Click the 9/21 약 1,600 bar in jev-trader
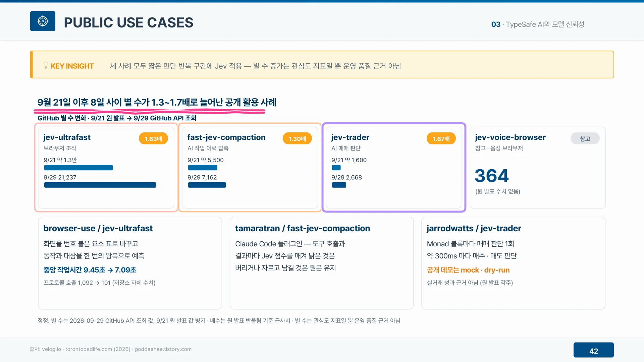The width and height of the screenshot is (644, 362). [336, 168]
